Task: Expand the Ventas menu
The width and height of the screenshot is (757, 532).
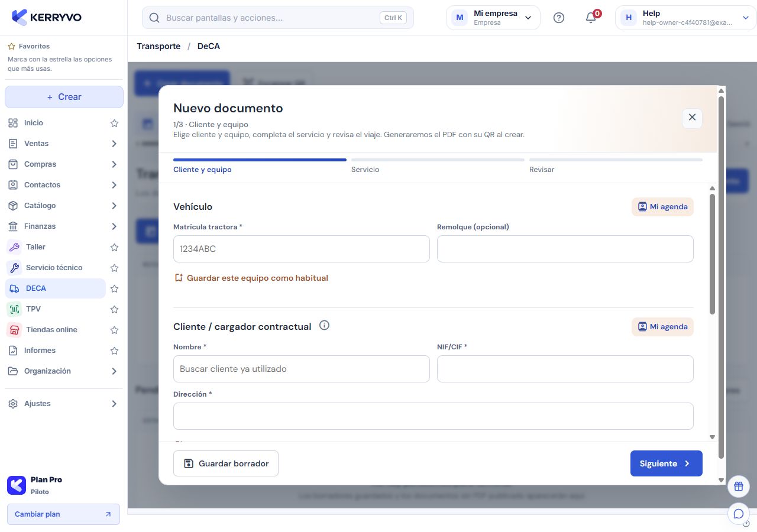Action: (114, 144)
